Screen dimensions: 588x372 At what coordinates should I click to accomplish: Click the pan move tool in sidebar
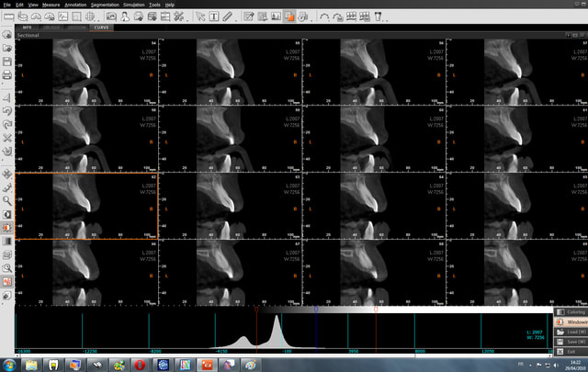[x=8, y=174]
